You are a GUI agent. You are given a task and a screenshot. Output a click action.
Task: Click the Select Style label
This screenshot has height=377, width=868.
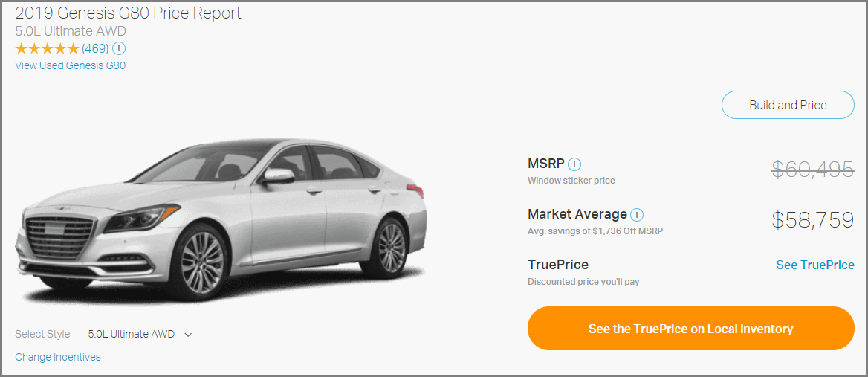42,335
